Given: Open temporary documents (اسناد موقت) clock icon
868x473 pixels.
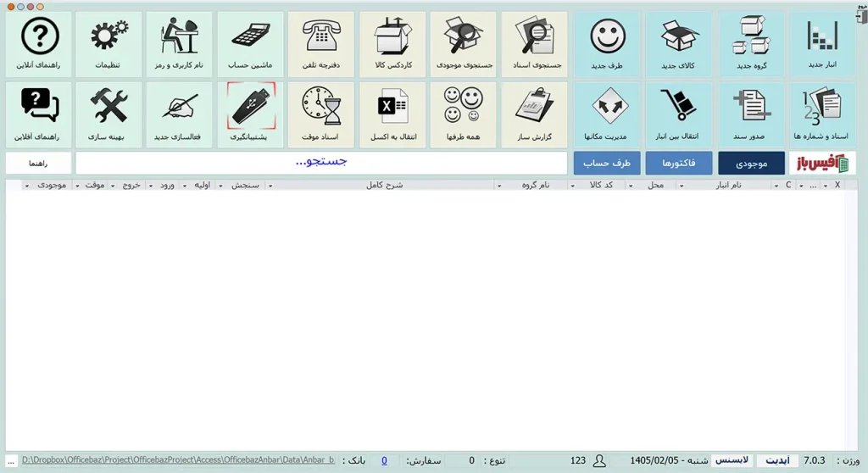Looking at the screenshot, I should [x=321, y=114].
